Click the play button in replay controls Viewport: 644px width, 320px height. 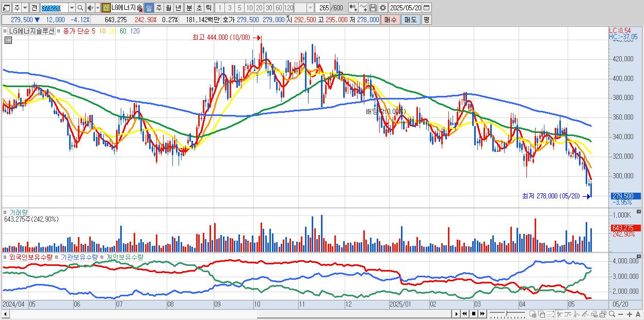[x=456, y=314]
